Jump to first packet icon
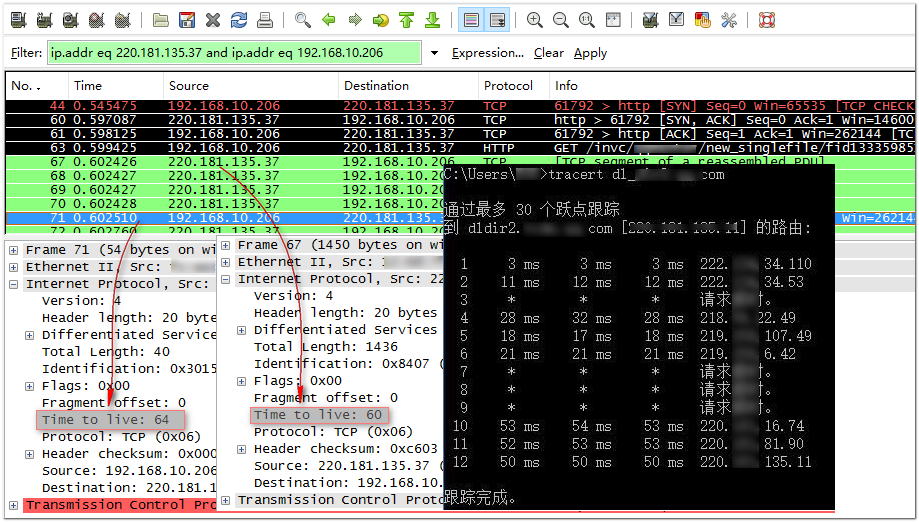The image size is (919, 522). [x=406, y=21]
